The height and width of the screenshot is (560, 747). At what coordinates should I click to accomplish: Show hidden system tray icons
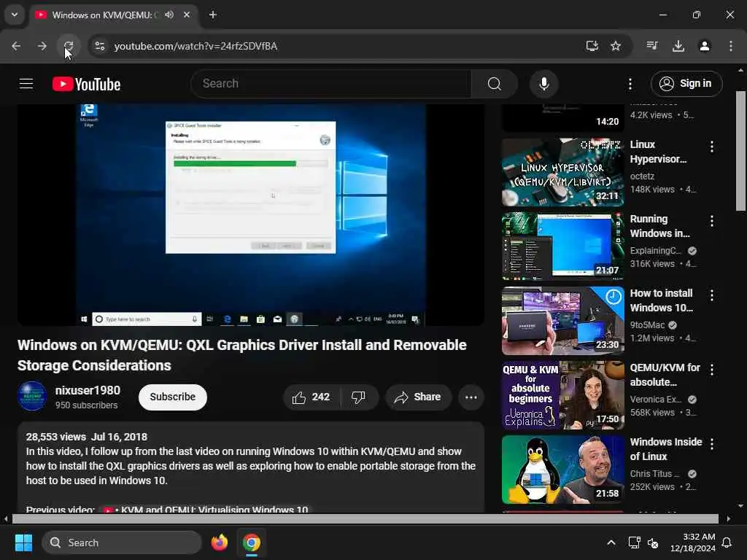tap(611, 542)
